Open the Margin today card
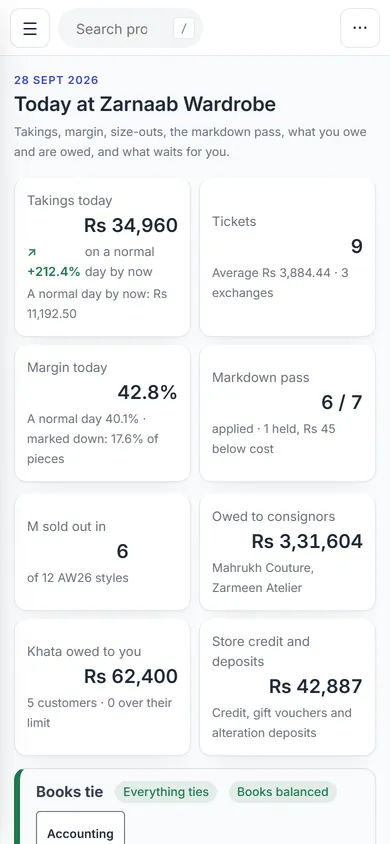 102,413
